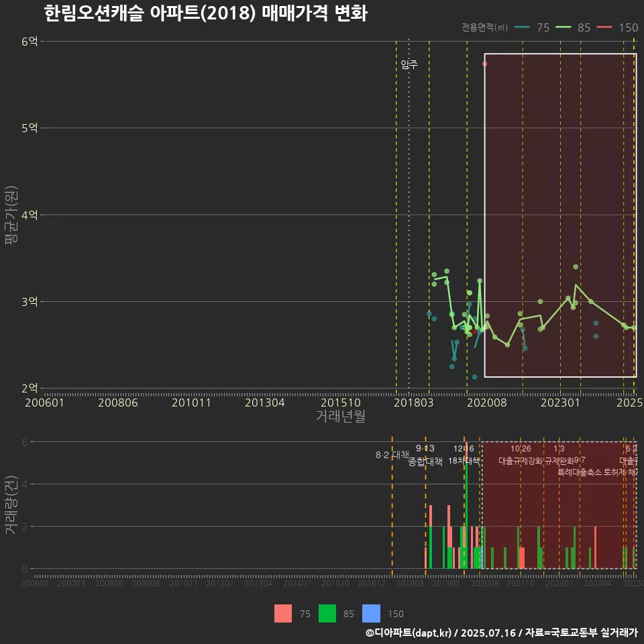Viewport: 644px width, 644px height.
Task: Click the 거래량(건) vertical axis title
Action: pos(11,504)
